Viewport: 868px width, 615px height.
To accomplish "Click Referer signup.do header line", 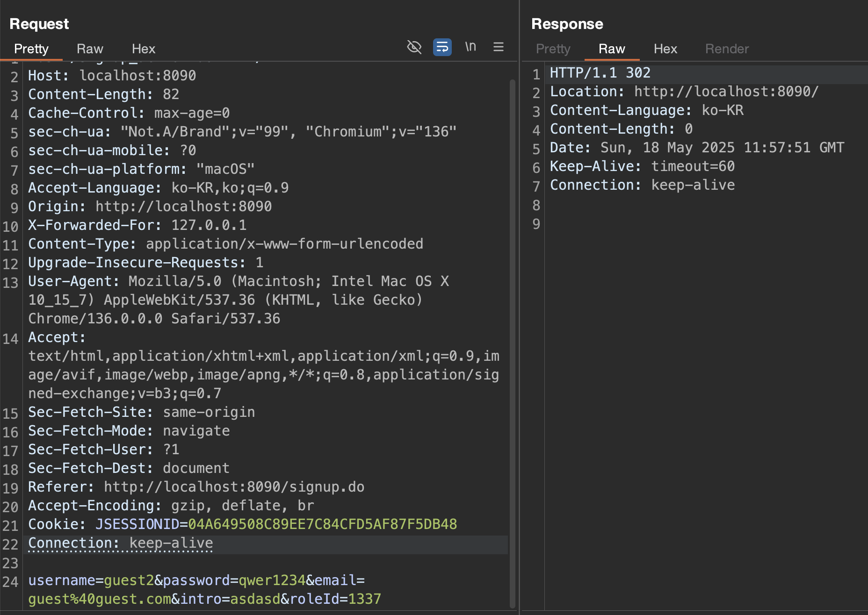I will coord(196,487).
